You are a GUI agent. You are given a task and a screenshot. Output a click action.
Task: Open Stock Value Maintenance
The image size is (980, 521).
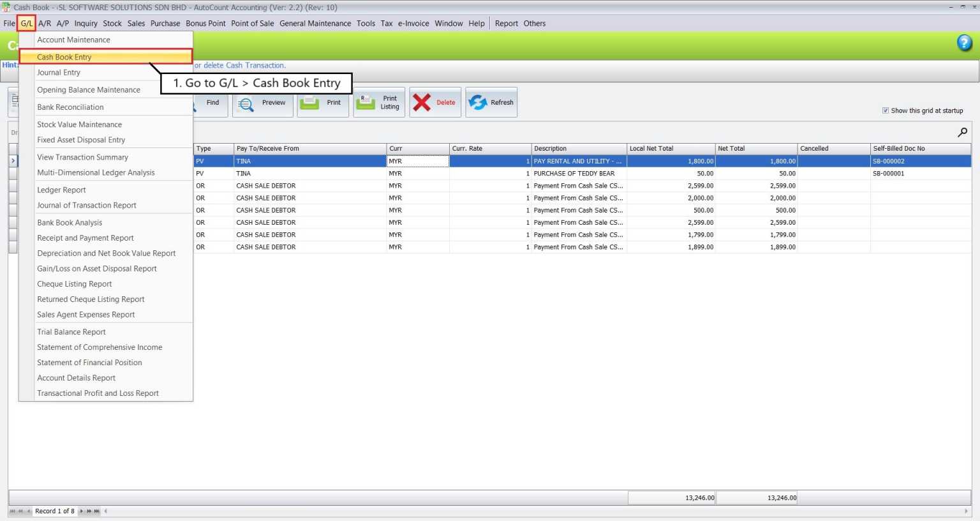(106, 125)
